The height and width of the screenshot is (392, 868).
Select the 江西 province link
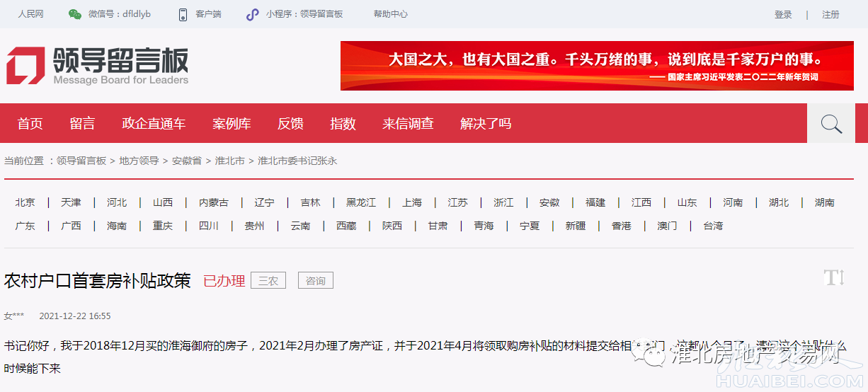pos(641,202)
